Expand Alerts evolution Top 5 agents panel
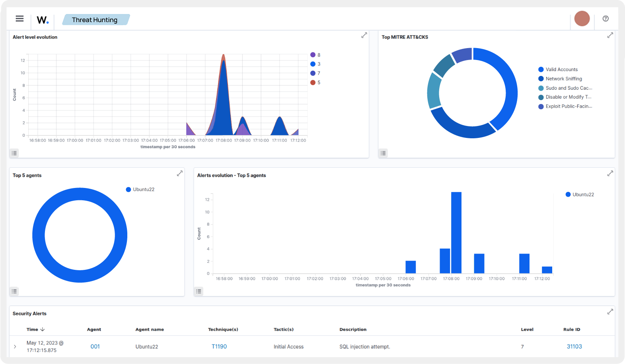 pyautogui.click(x=610, y=173)
